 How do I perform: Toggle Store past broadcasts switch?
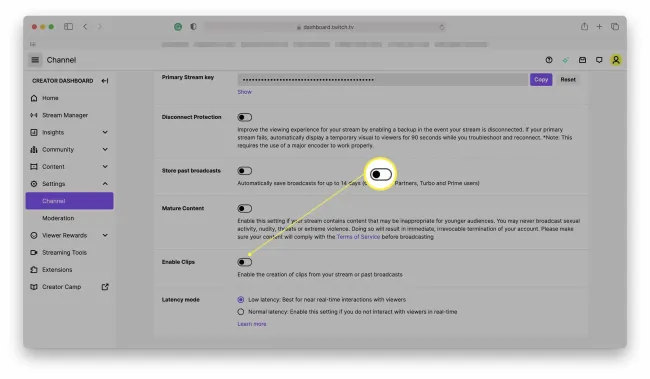pyautogui.click(x=245, y=171)
